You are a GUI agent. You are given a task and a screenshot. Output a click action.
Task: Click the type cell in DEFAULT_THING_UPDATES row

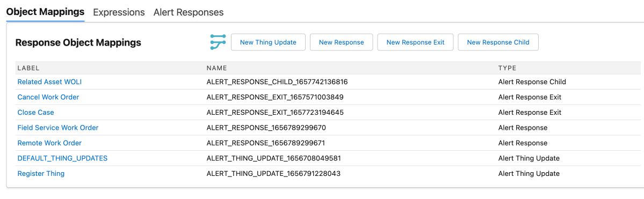click(x=529, y=158)
